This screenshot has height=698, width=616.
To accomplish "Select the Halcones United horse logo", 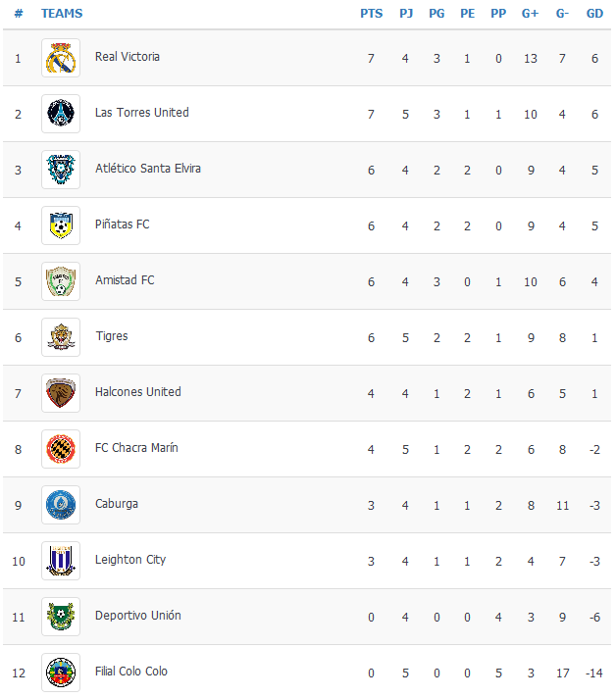I will click(61, 393).
